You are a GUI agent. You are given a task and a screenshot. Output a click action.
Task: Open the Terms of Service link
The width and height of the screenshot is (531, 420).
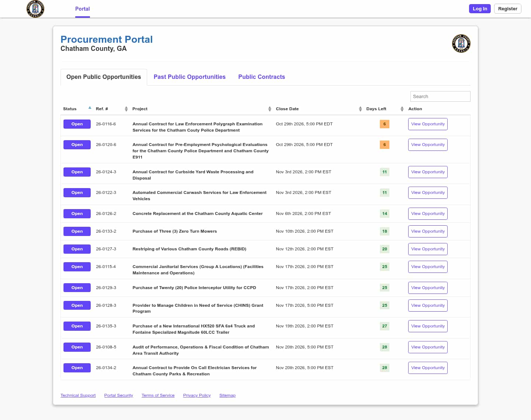(x=158, y=395)
